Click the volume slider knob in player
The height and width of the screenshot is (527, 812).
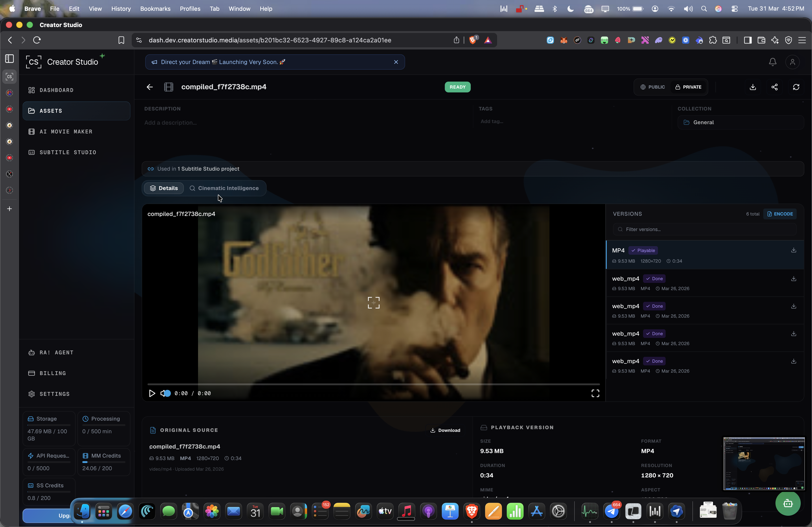tap(168, 393)
